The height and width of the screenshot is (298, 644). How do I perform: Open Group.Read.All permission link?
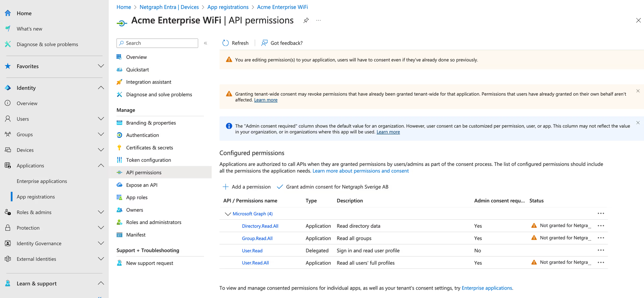257,238
